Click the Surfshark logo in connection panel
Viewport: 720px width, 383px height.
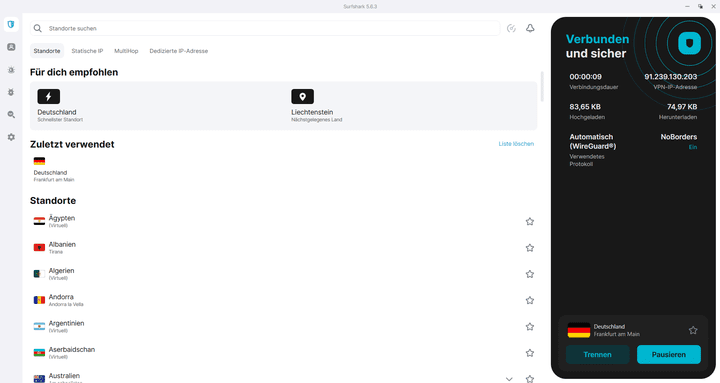(689, 44)
